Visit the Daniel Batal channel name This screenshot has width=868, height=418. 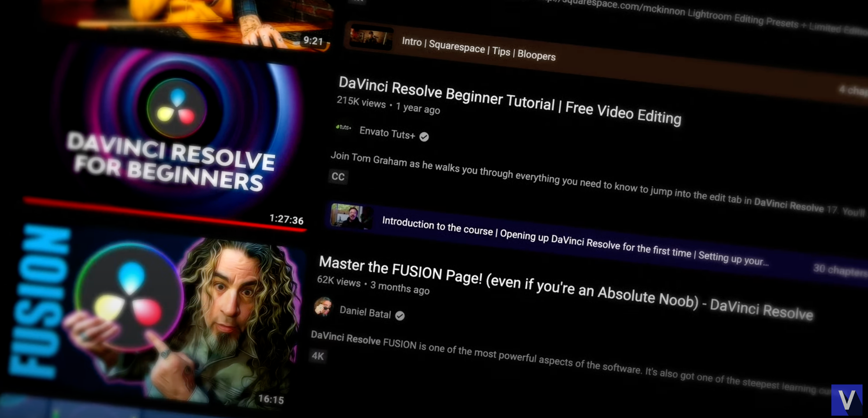(x=365, y=312)
